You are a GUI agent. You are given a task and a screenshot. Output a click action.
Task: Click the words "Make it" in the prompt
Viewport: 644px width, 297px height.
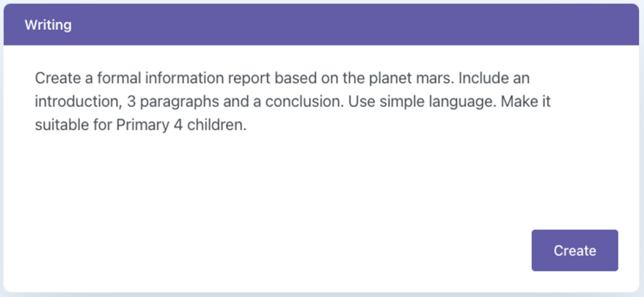525,101
